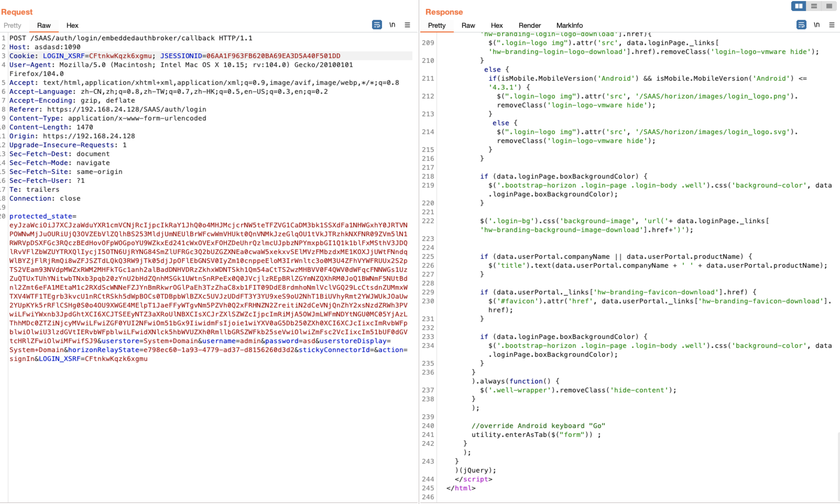Image resolution: width=840 pixels, height=504 pixels.
Task: Click the username=admin parameter
Action: click(231, 341)
